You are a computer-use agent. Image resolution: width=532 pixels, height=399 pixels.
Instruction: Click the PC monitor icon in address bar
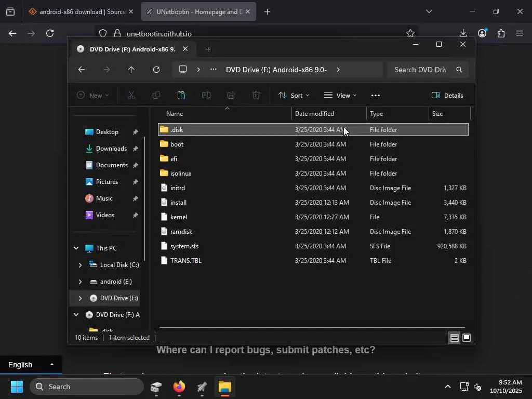click(x=183, y=70)
